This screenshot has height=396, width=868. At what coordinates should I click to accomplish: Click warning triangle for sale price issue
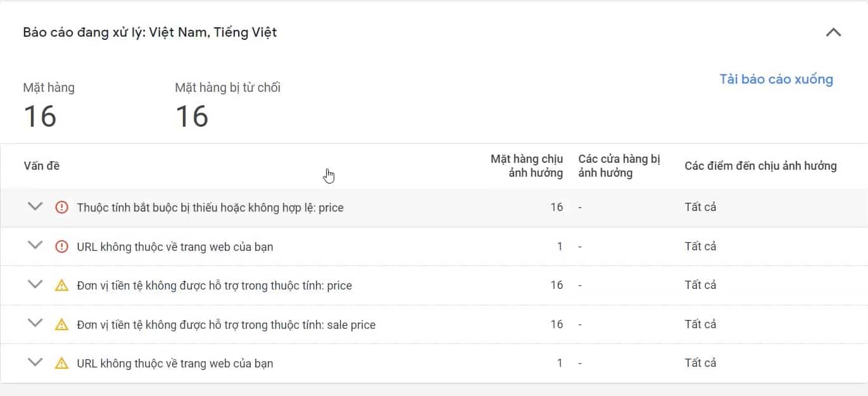tap(61, 324)
